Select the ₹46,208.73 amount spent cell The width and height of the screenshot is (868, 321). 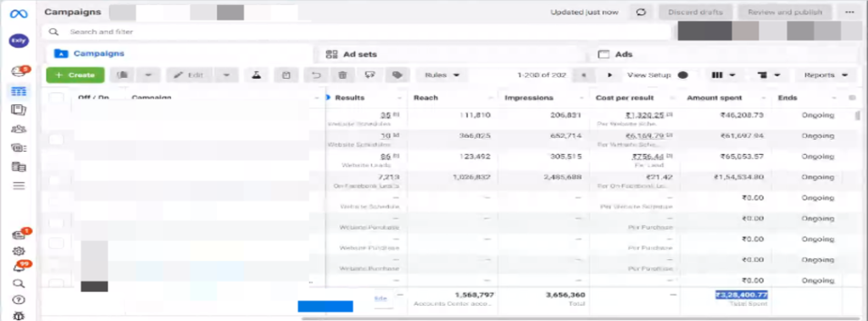[742, 115]
